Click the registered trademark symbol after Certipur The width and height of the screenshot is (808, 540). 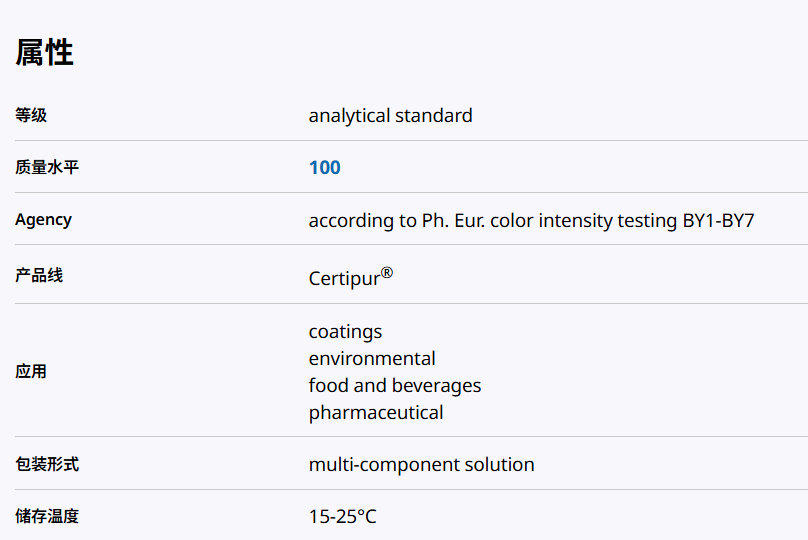coord(387,272)
